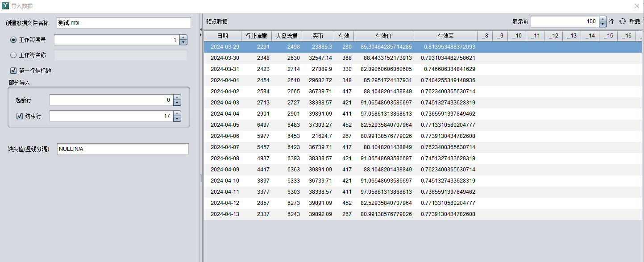Click the 缺失值 NULL|N/A text field
644x262 pixels.
123,149
